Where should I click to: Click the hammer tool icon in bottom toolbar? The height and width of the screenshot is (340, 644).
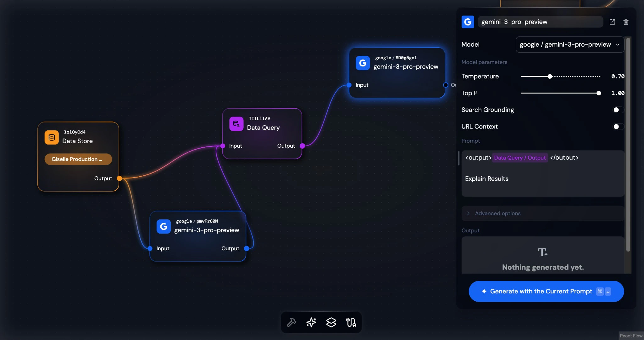(x=292, y=322)
